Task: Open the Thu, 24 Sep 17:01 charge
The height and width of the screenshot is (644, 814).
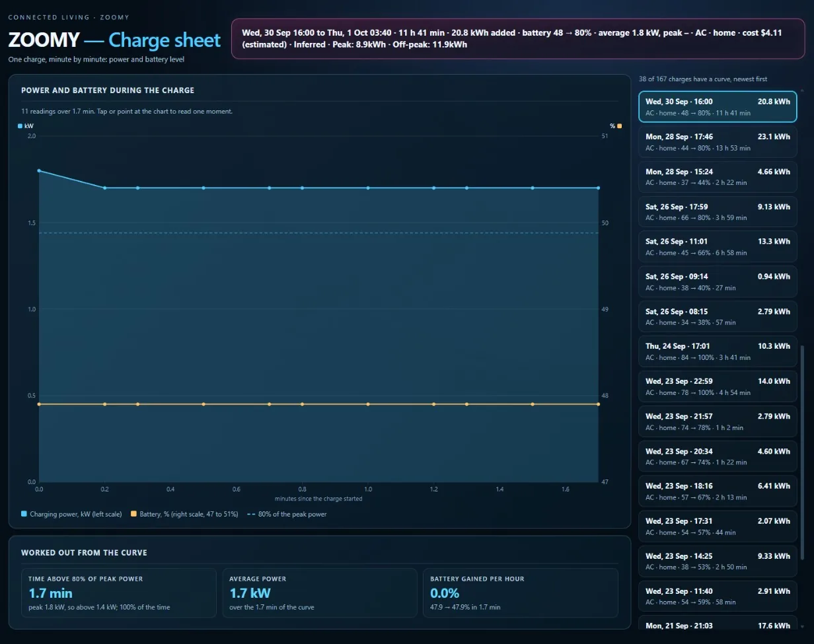Action: pos(718,351)
